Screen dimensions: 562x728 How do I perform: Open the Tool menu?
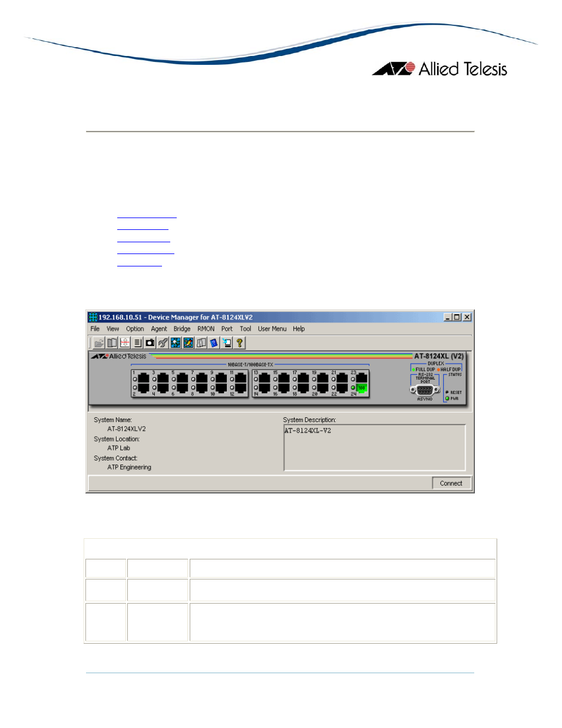click(246, 329)
